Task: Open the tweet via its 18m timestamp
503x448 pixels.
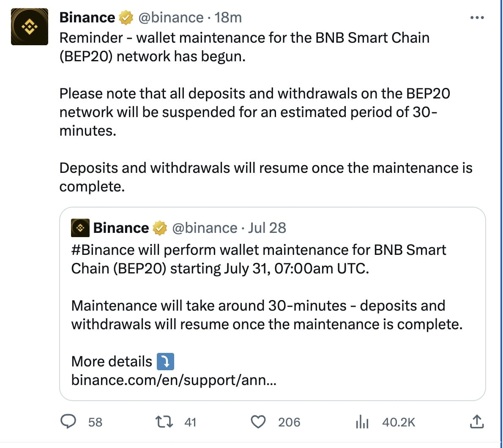Action: 229,17
